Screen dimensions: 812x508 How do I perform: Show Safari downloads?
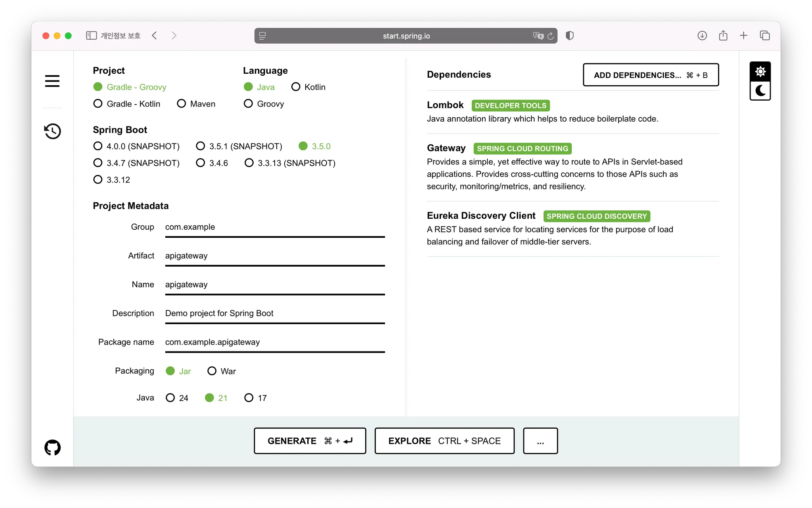702,36
